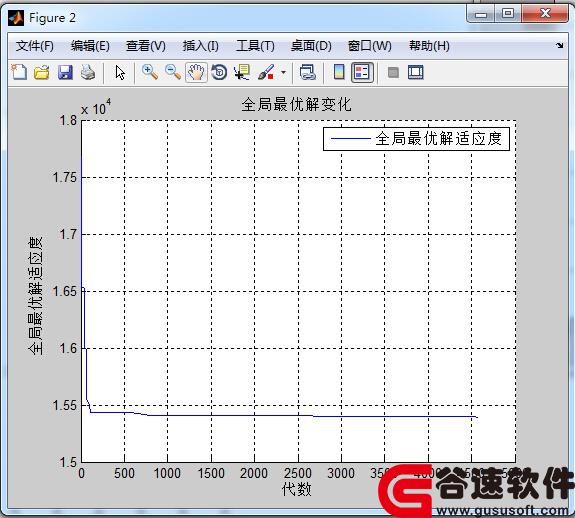Image resolution: width=575 pixels, height=518 pixels.
Task: Open file with the folder icon
Action: pos(41,72)
